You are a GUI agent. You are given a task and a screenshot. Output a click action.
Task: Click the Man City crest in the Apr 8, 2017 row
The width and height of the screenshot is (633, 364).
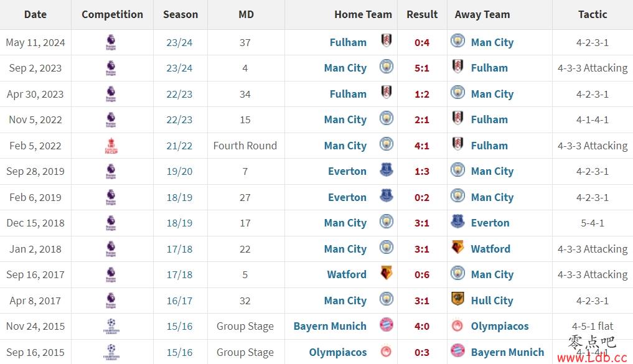387,299
